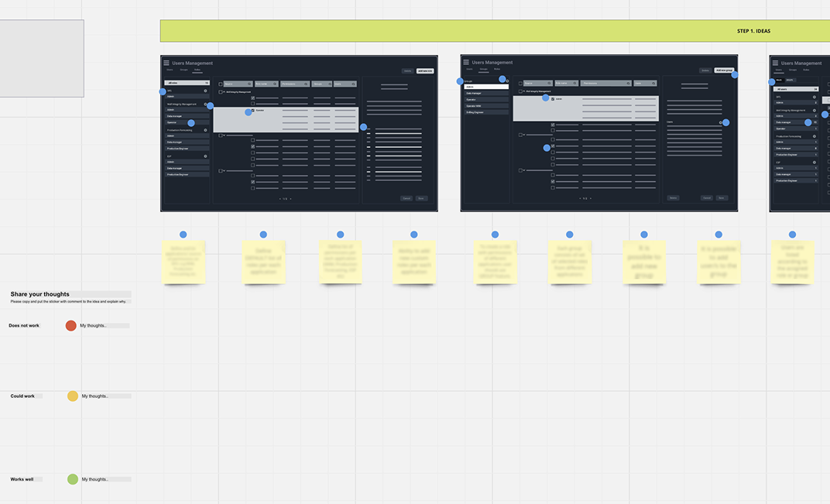Click Users column search icon, Groups mockup
Image resolution: width=830 pixels, height=504 pixels.
(x=653, y=83)
